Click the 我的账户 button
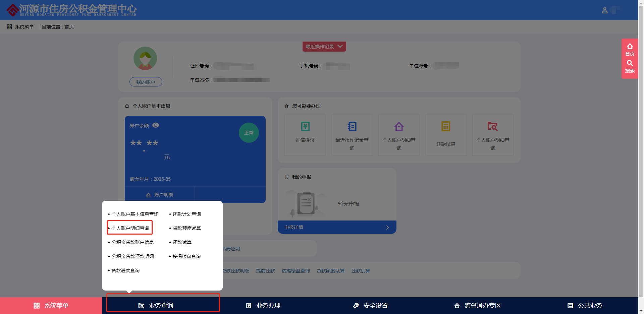Screen dimensions: 644x314 click(x=145, y=81)
